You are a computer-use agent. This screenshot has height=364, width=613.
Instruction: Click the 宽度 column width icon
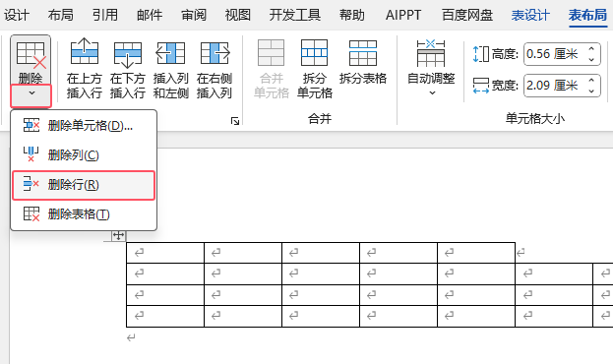481,86
